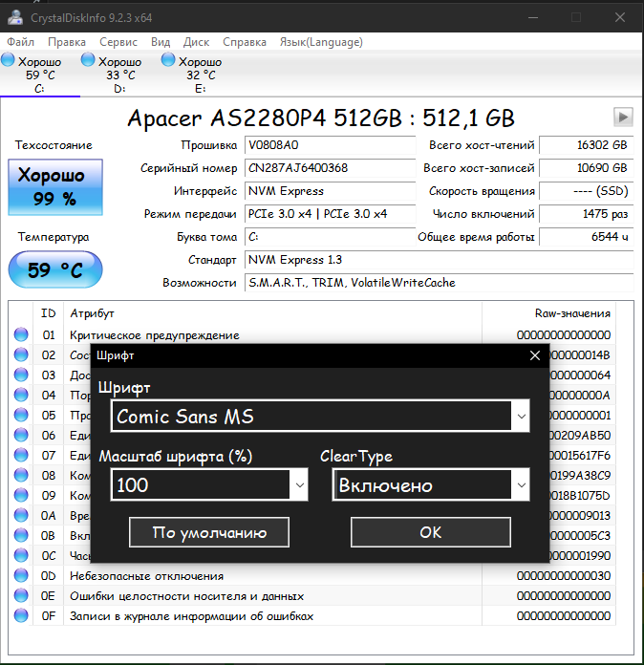Click status circle for attribute 0F
The height and width of the screenshot is (665, 644).
[21, 616]
